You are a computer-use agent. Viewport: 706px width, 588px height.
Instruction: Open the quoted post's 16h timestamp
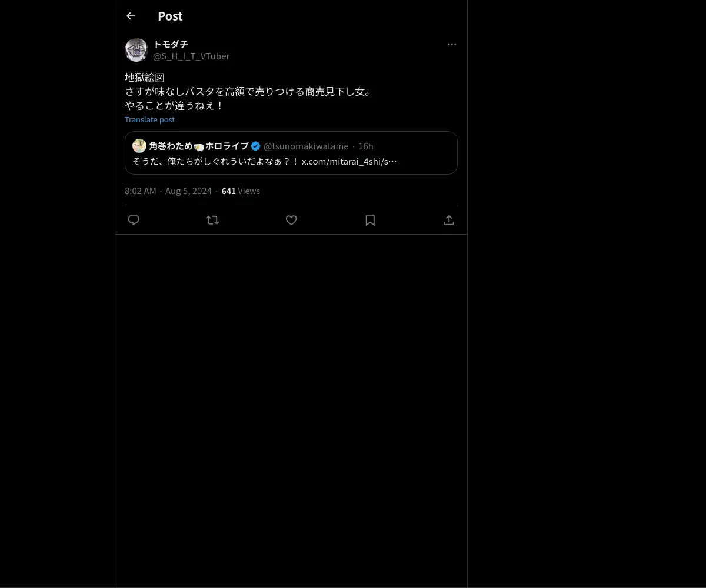pyautogui.click(x=366, y=146)
